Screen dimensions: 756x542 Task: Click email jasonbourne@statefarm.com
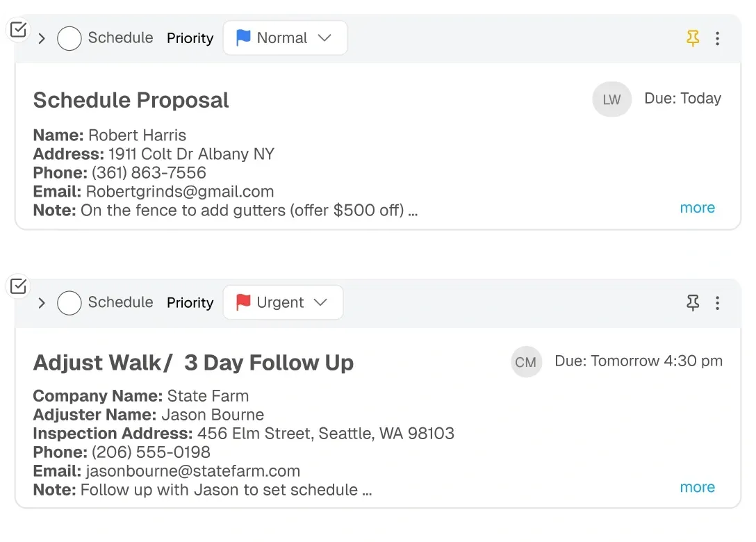click(193, 471)
